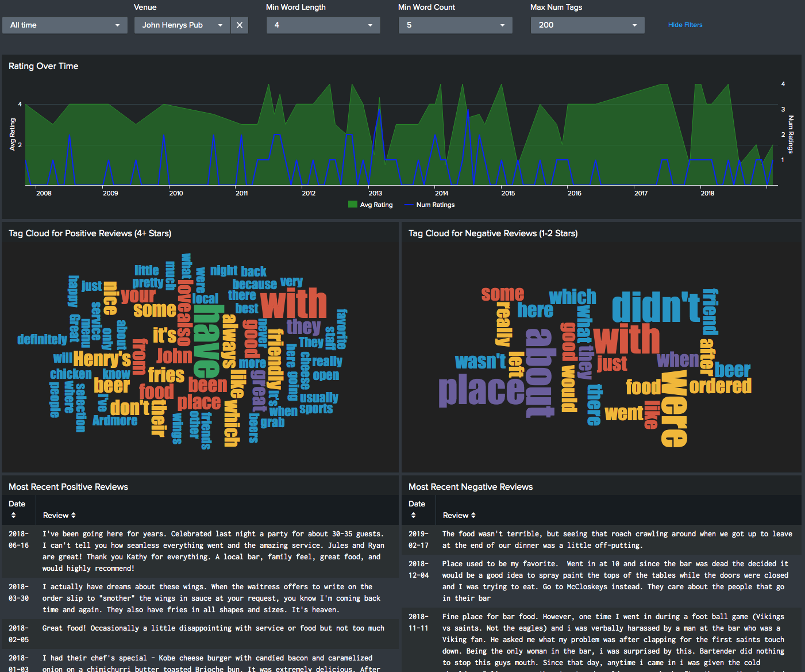Open the Min Word Count dropdown

456,25
